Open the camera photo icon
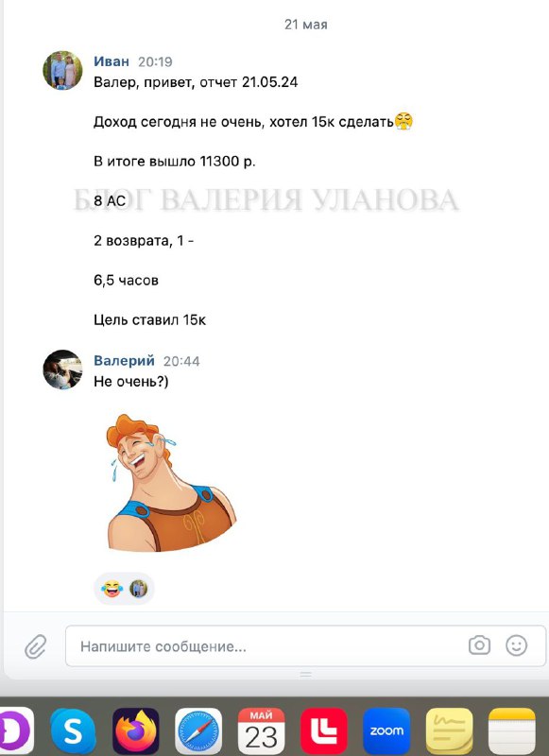 pos(479,645)
